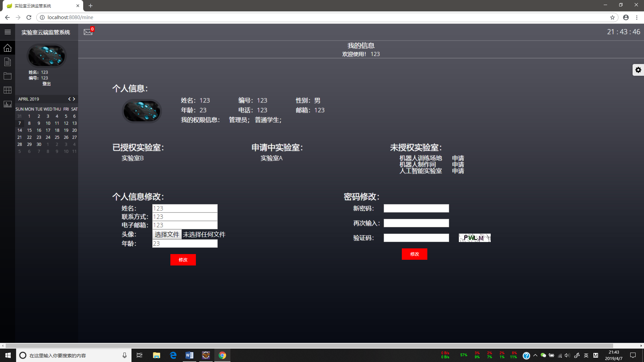Screen dimensions: 644x362
Task: Click the 新密码 input field
Action: pos(416,208)
